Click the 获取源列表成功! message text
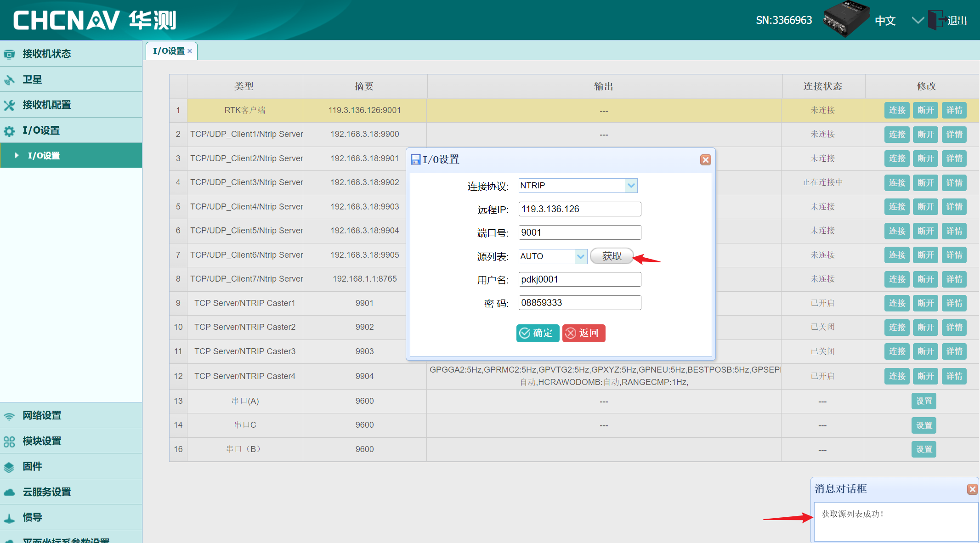The width and height of the screenshot is (980, 543). click(x=853, y=514)
